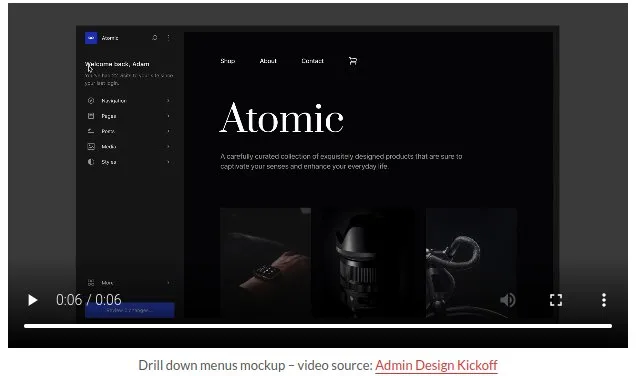Image resolution: width=636 pixels, height=376 pixels.
Task: Open the Contact menu item
Action: pos(312,61)
